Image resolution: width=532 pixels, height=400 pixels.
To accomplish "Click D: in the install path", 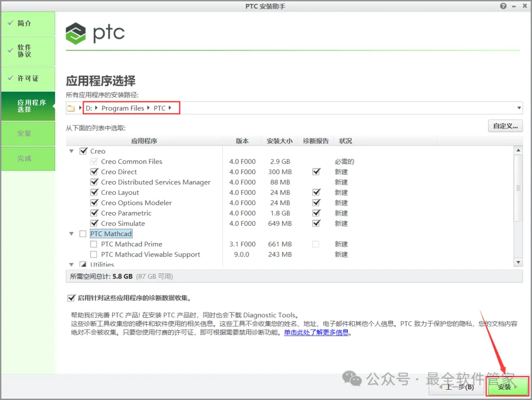I will (x=89, y=108).
